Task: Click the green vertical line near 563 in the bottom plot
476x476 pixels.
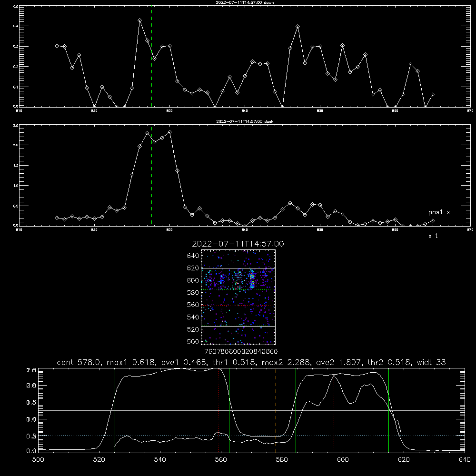Action: pos(229,410)
